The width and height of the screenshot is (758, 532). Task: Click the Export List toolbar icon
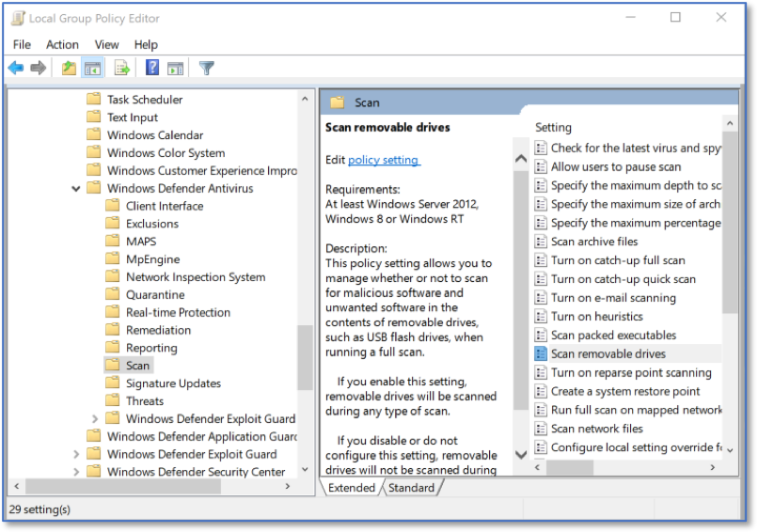[122, 68]
